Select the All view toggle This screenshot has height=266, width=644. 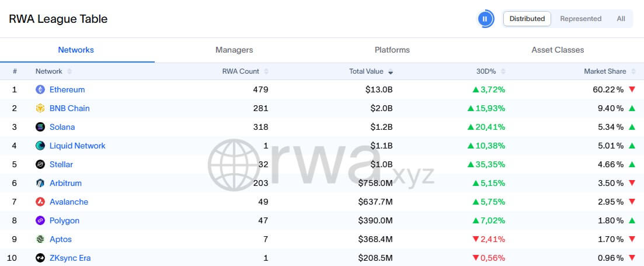pos(621,19)
